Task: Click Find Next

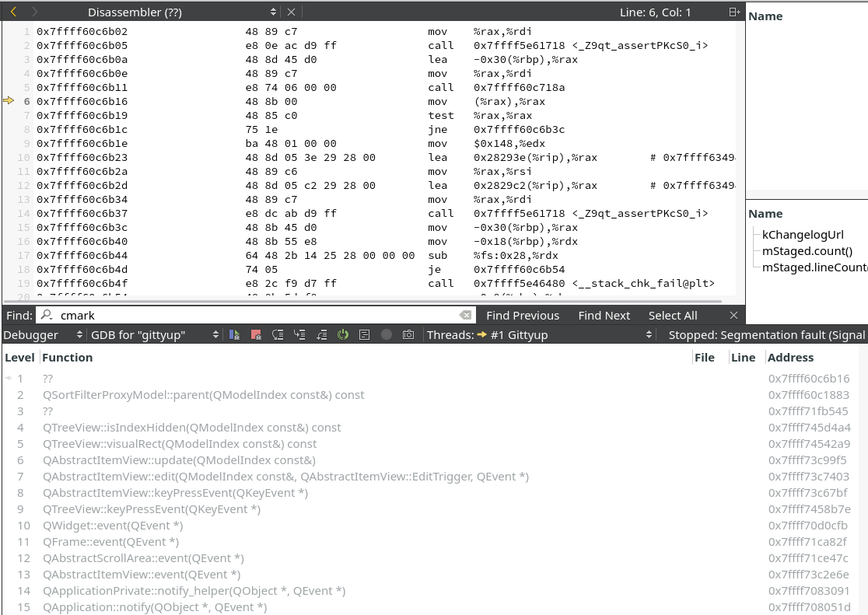Action: point(604,315)
